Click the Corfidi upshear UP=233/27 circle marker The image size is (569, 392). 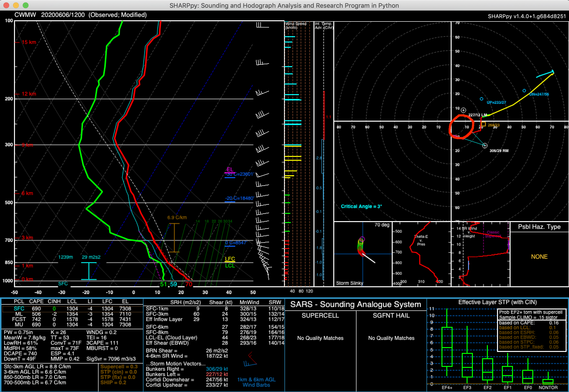click(482, 99)
